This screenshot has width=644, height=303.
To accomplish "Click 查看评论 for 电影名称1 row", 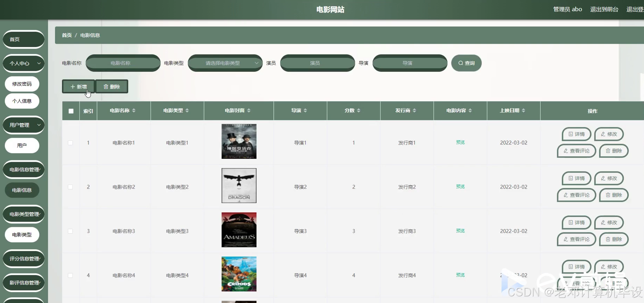I will pyautogui.click(x=577, y=151).
